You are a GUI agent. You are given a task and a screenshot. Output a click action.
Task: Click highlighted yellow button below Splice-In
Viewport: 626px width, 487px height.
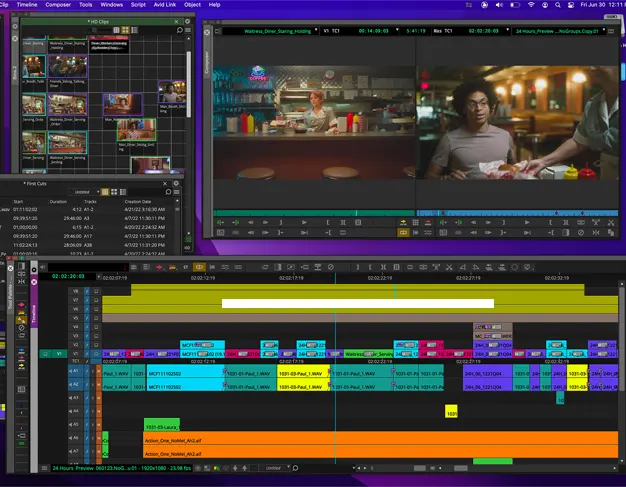tap(403, 232)
